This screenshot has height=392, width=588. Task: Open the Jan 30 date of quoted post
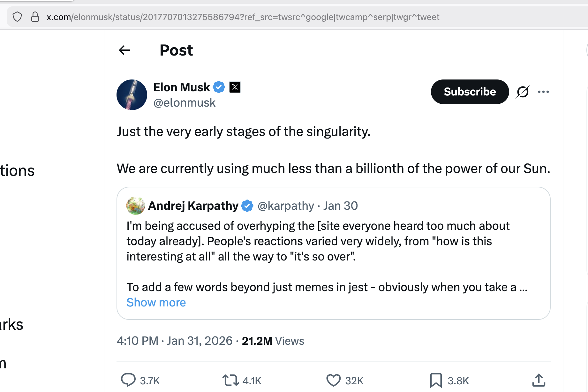(340, 206)
